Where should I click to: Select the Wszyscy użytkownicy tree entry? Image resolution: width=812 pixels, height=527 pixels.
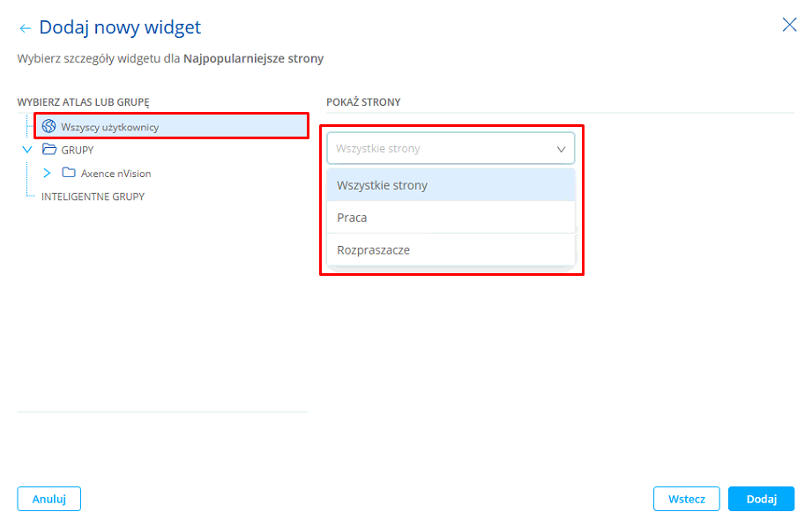tap(110, 128)
